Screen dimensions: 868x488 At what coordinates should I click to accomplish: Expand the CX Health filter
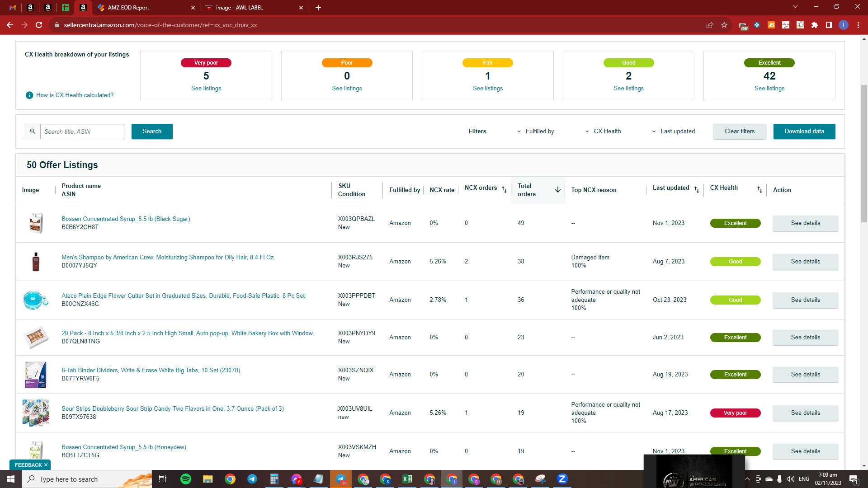click(x=604, y=131)
